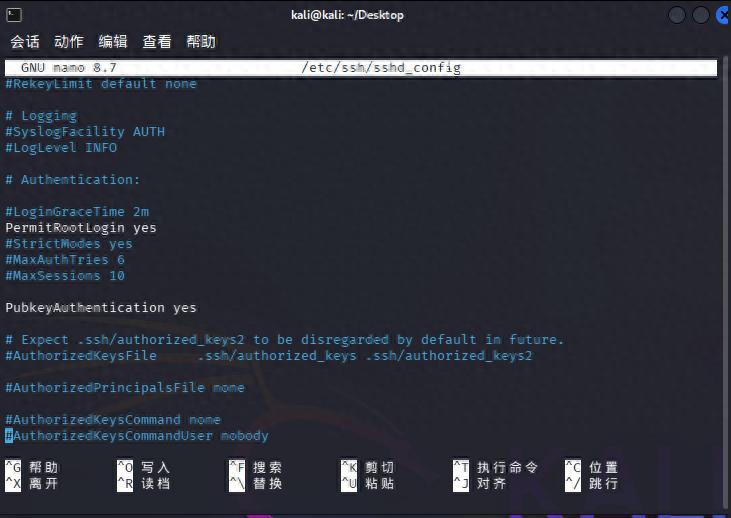
Task: Place cursor on #RekeyLimit default none line
Action: click(x=101, y=84)
